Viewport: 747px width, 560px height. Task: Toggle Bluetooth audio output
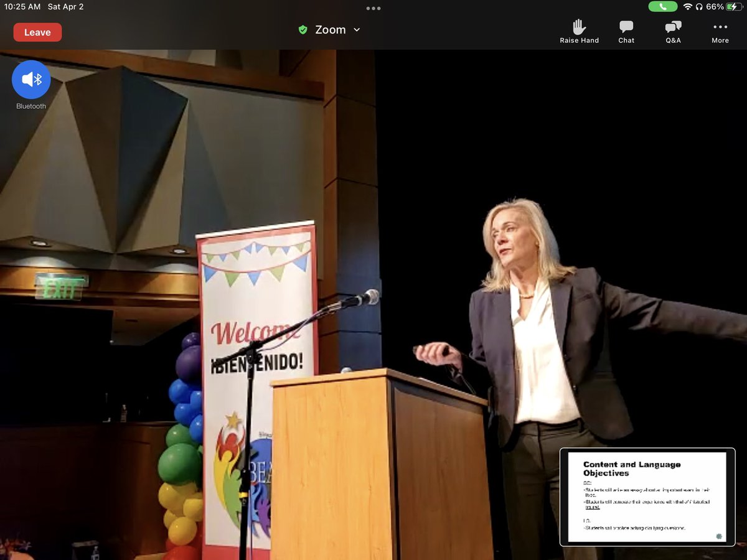31,80
